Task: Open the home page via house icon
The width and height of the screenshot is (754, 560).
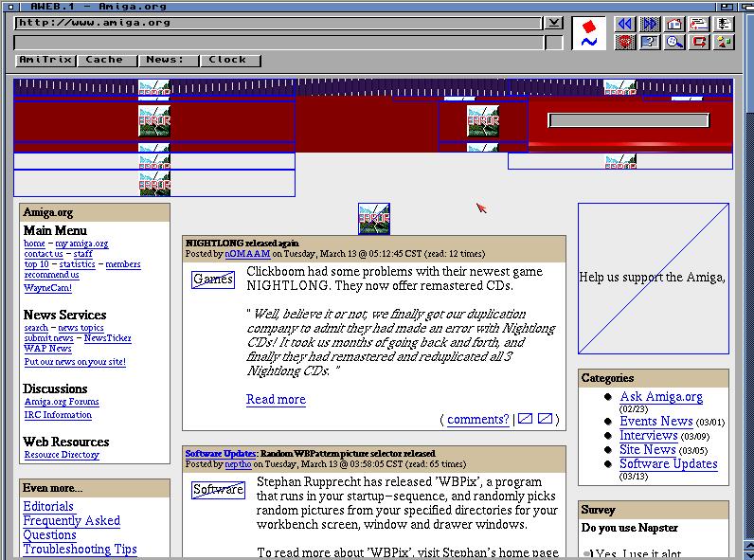Action: click(674, 24)
